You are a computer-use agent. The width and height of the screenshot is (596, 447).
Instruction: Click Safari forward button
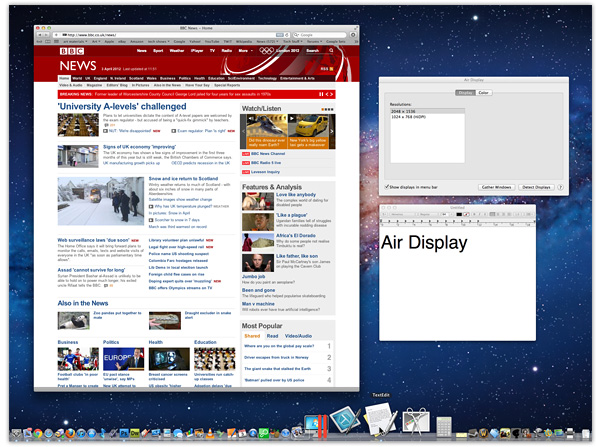point(46,35)
